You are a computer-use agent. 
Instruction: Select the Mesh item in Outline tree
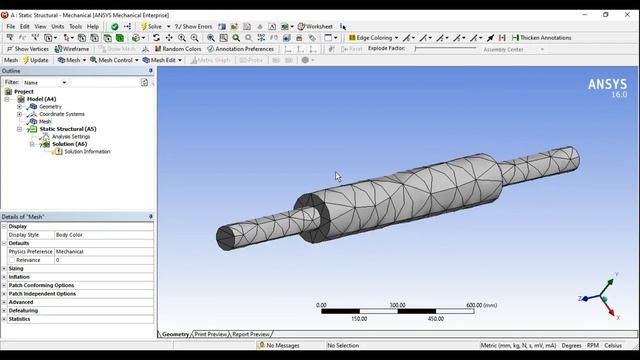pyautogui.click(x=45, y=122)
